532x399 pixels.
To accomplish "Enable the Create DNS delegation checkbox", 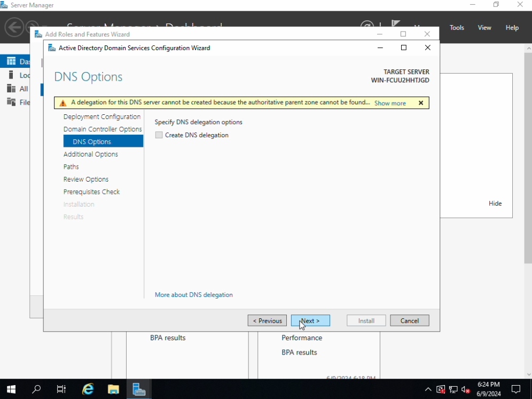I will (x=159, y=135).
